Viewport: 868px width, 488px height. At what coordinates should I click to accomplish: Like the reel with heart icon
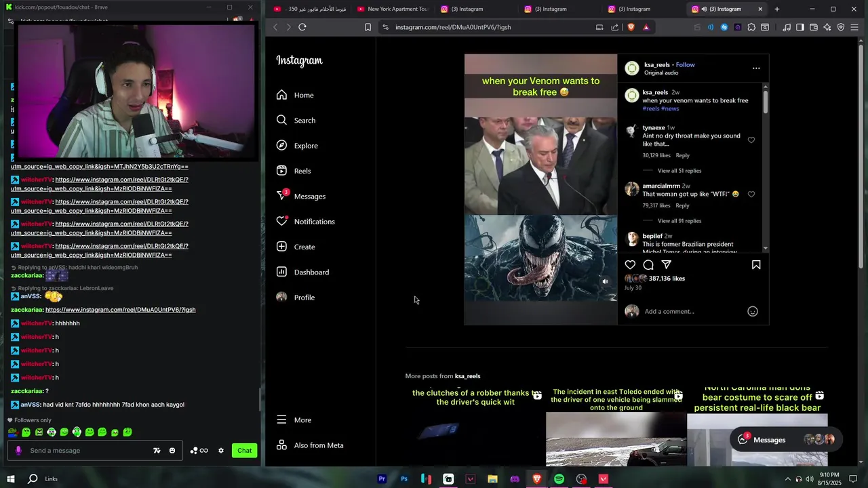pyautogui.click(x=631, y=265)
